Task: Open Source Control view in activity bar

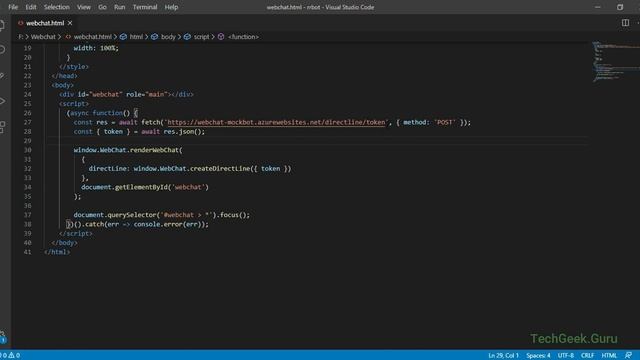Action: click(x=2, y=76)
